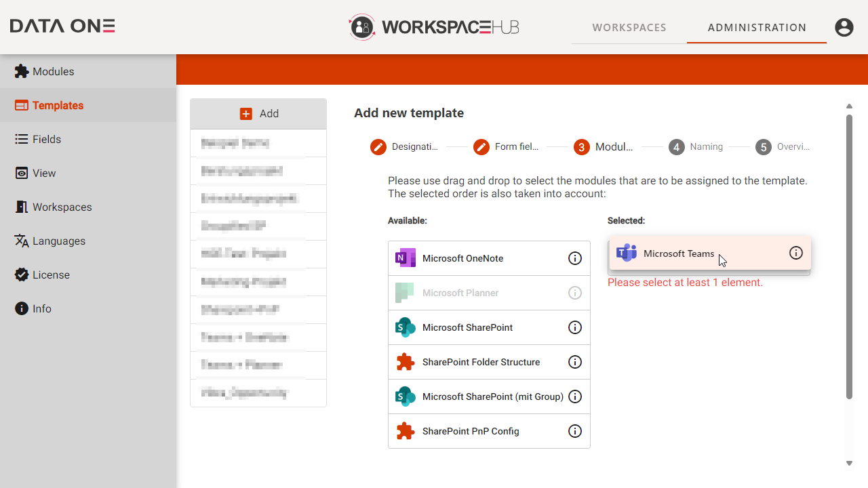Click the SharePoint PnP Config puzzle icon
This screenshot has height=488, width=868.
click(405, 431)
